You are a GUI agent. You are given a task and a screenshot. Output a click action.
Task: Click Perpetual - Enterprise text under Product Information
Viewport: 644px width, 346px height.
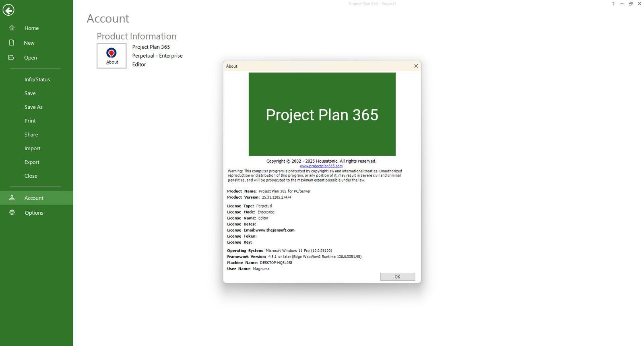tap(157, 56)
